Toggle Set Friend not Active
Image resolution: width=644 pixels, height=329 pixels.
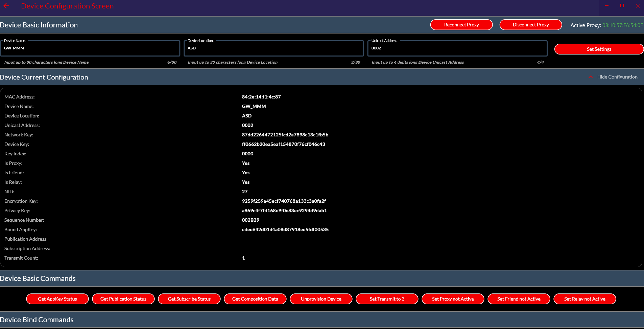[x=519, y=299]
